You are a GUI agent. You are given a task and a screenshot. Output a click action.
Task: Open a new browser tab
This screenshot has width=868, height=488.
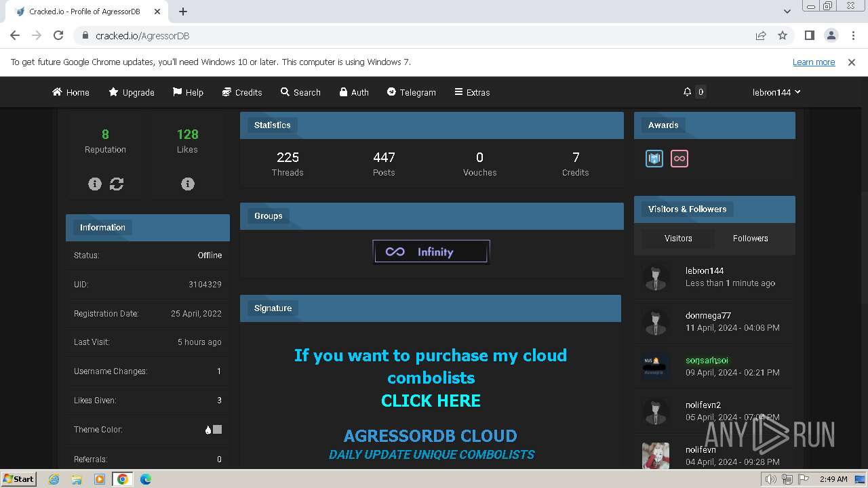(x=183, y=12)
